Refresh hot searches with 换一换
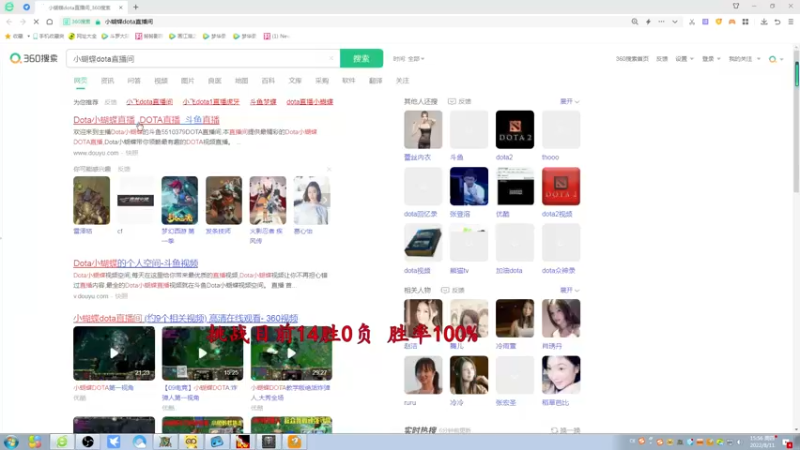The image size is (800, 450). pyautogui.click(x=565, y=430)
